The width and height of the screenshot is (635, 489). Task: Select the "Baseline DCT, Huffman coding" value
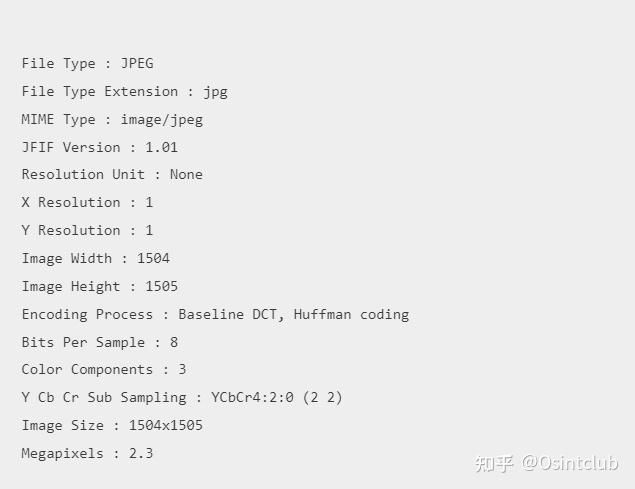(x=293, y=314)
